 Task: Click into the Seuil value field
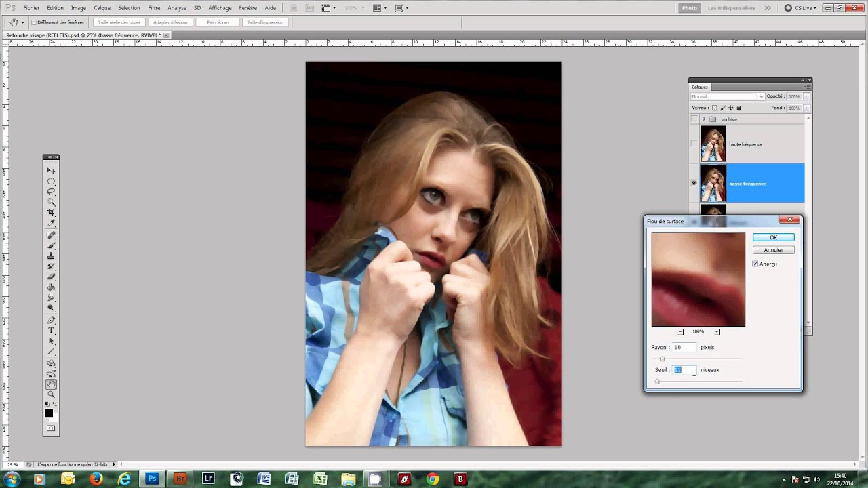point(684,370)
